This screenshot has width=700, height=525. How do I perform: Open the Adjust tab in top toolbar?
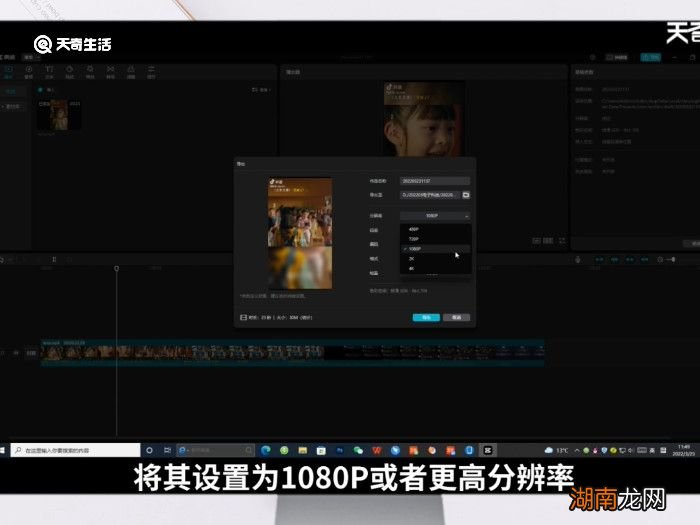pos(151,72)
